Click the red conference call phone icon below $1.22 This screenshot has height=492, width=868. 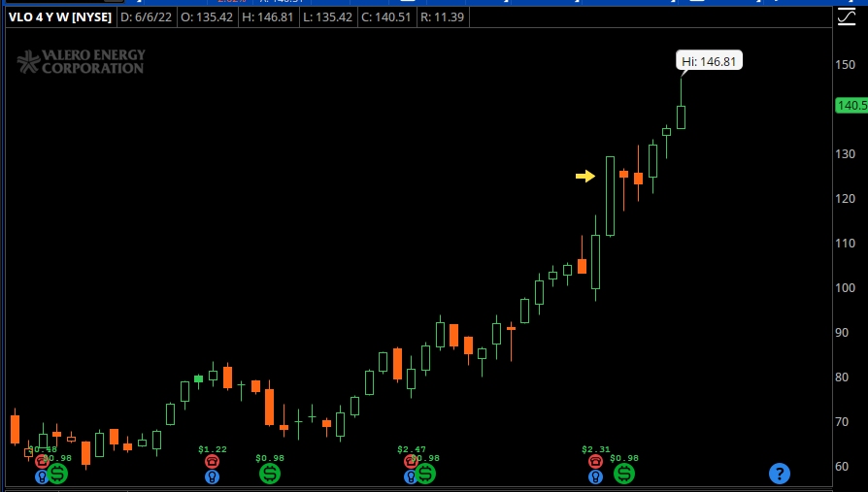(212, 461)
